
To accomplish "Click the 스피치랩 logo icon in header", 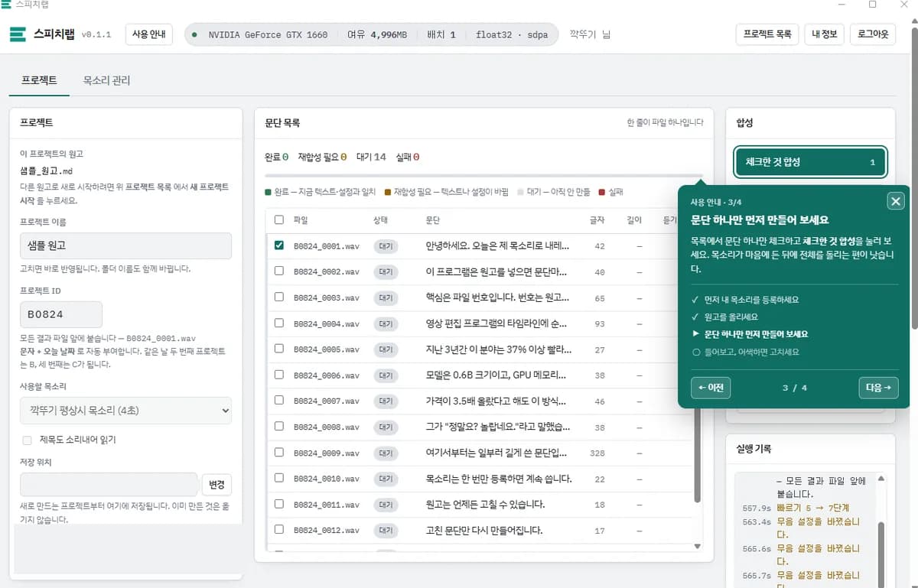I will coord(17,34).
